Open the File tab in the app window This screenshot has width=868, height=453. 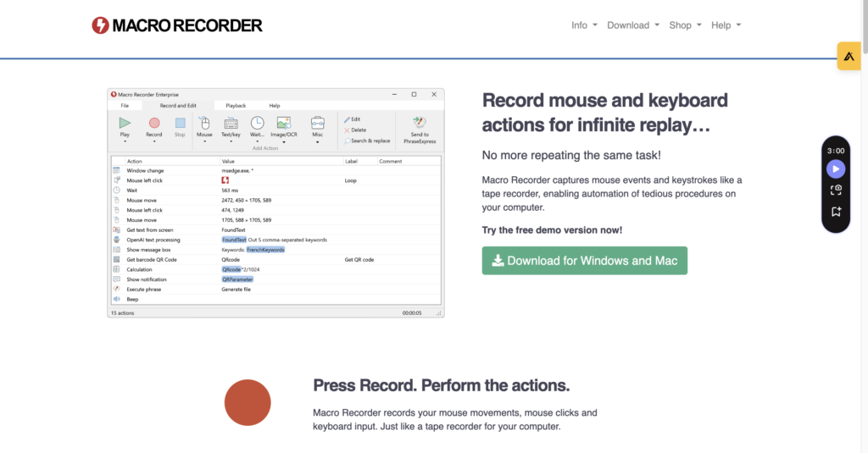125,106
